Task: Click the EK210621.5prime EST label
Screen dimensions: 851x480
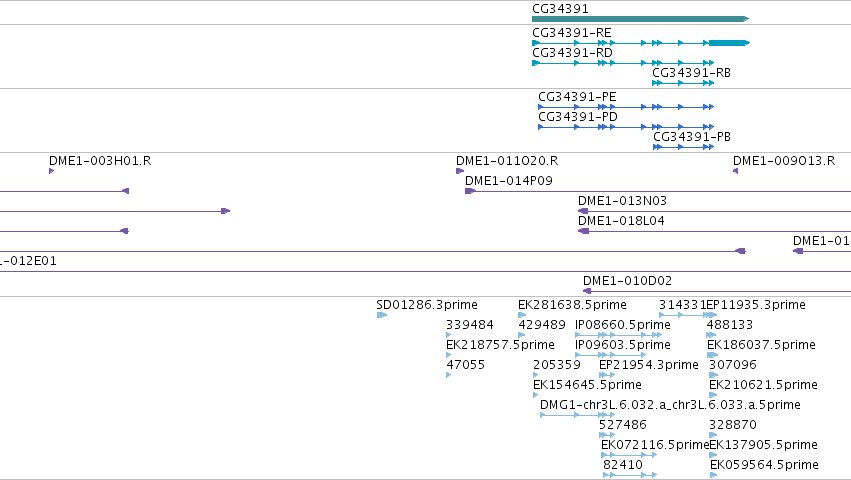Action: tap(764, 385)
